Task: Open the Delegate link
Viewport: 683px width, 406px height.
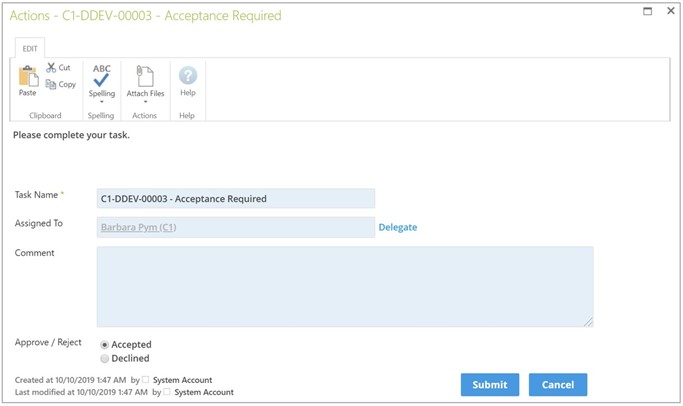Action: [x=398, y=227]
